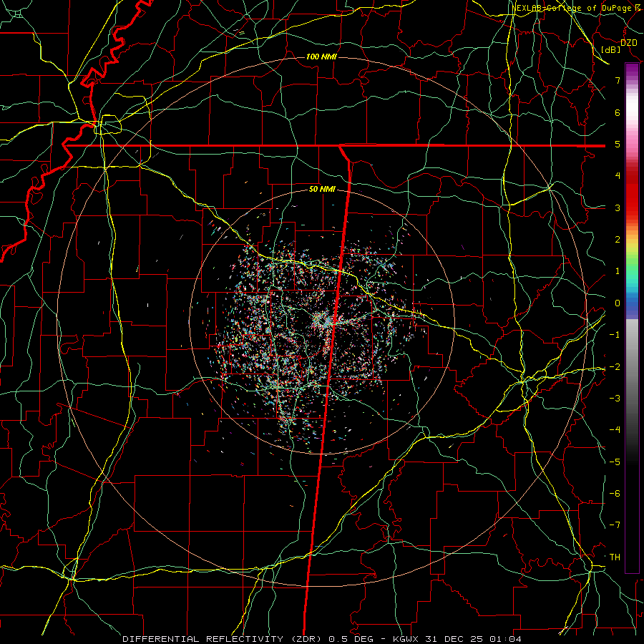The height and width of the screenshot is (644, 644).
Task: Click the radar site center clutter cluster
Action: [x=324, y=321]
